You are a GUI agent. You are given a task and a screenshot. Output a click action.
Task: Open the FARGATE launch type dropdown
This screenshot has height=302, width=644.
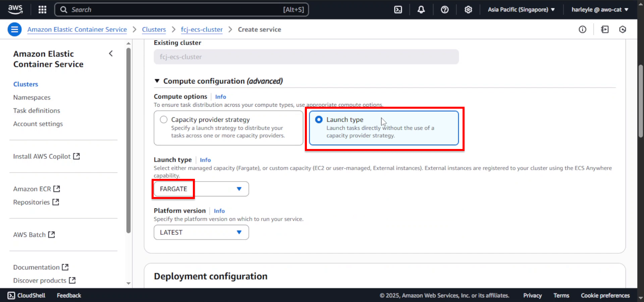click(x=201, y=189)
